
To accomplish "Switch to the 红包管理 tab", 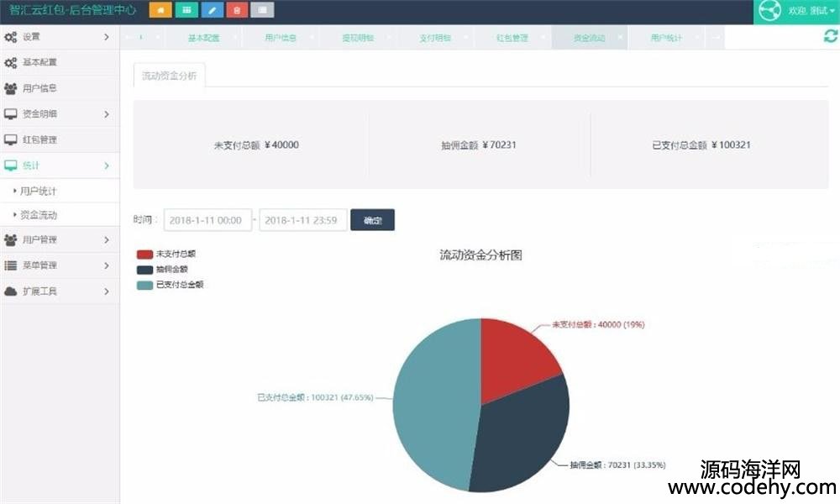I will (x=512, y=38).
